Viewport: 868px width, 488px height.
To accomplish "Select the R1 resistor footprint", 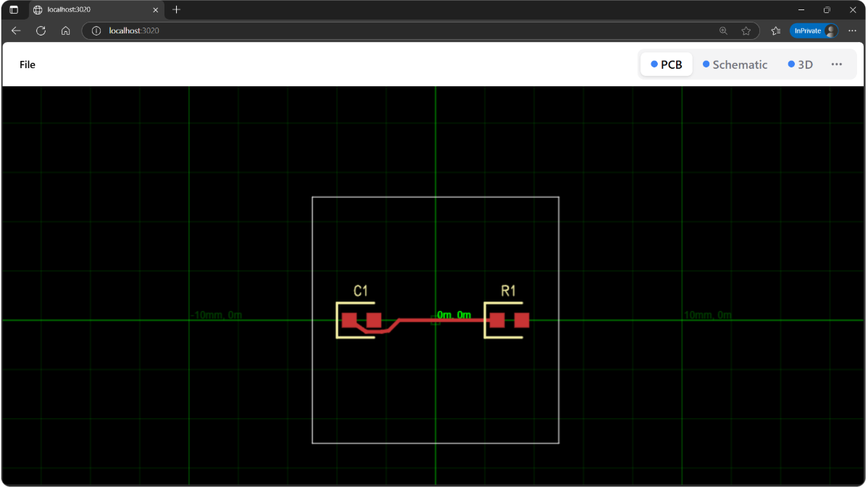I will coord(507,319).
